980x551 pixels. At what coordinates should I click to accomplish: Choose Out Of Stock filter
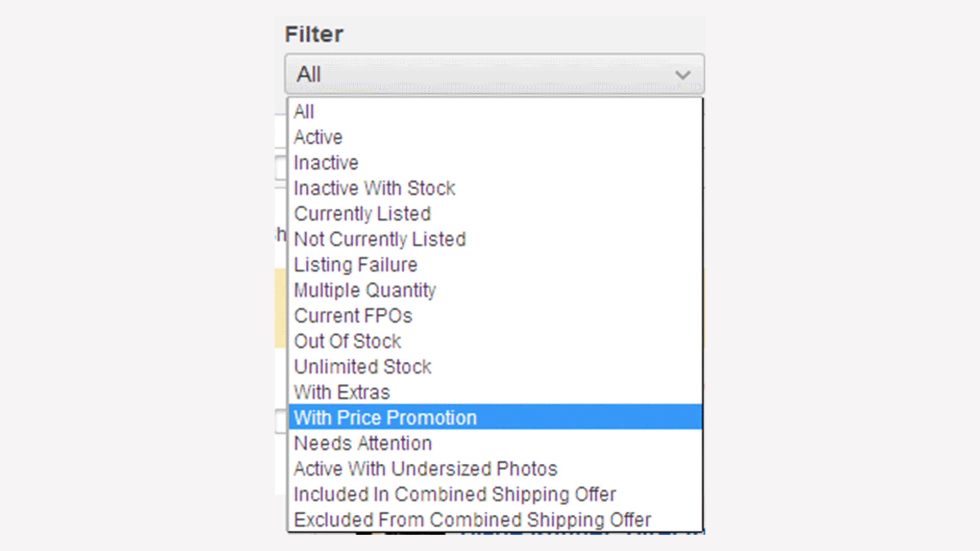pos(348,341)
